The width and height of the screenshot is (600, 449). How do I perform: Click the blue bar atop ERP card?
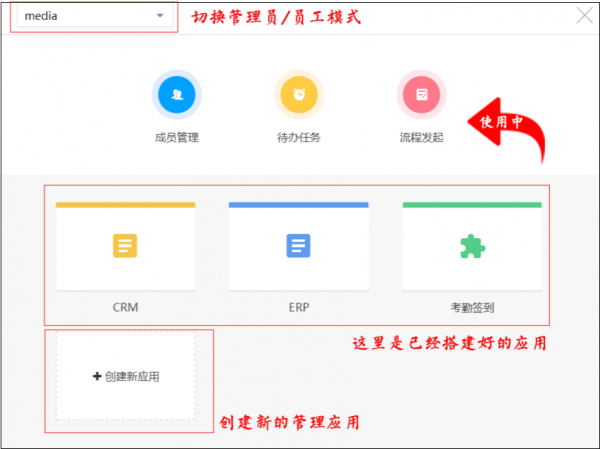click(298, 205)
